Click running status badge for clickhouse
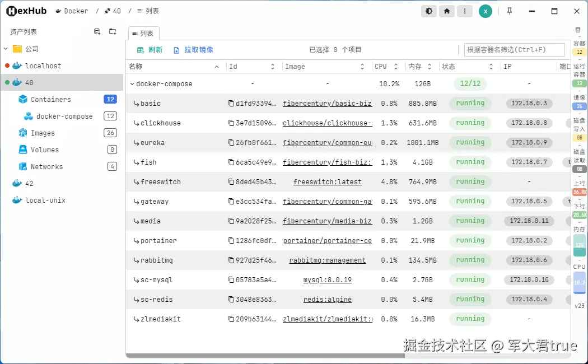This screenshot has width=588, height=364. coord(470,123)
